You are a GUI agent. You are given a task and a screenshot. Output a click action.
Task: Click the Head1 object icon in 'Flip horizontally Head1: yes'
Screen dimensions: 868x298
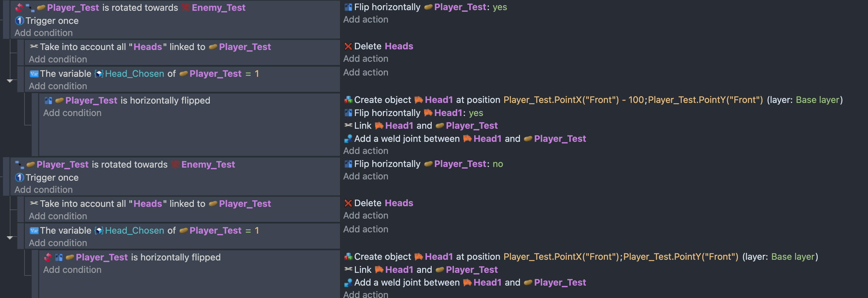428,113
